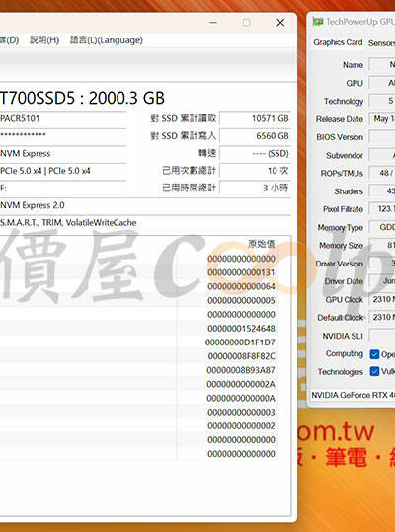Image resolution: width=395 pixels, height=532 pixels.
Task: Toggle the Computing OpenCL checkbox
Action: coord(374,354)
